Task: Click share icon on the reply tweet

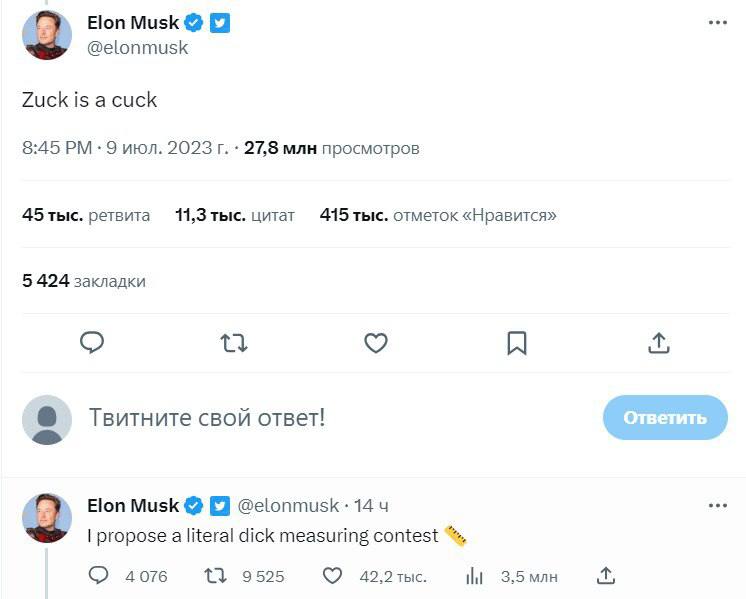Action: click(x=605, y=576)
